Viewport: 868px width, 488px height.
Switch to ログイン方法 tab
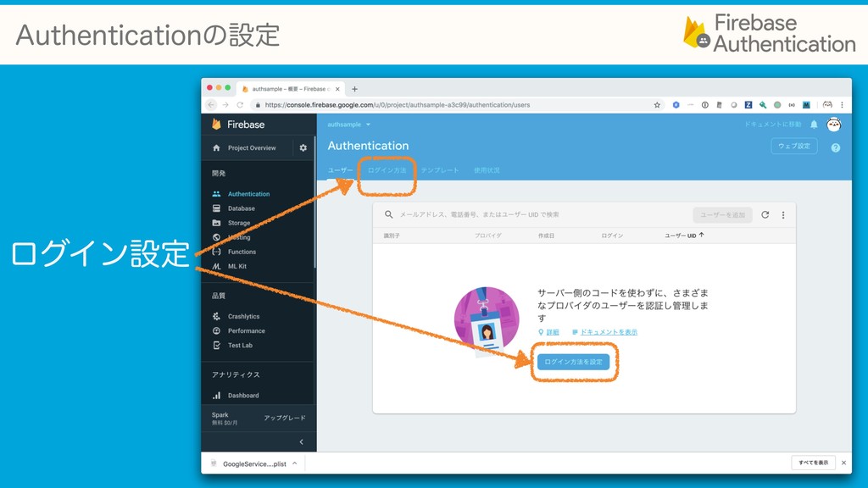tap(387, 170)
